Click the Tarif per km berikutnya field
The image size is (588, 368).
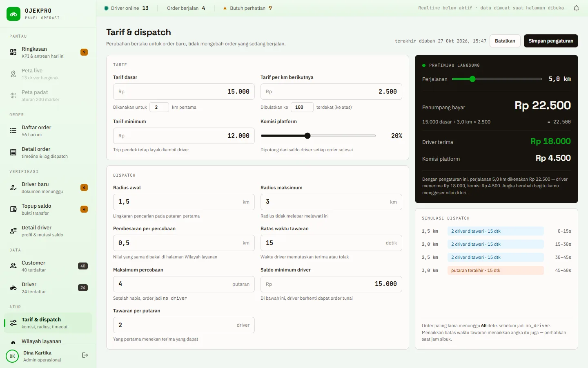point(331,92)
